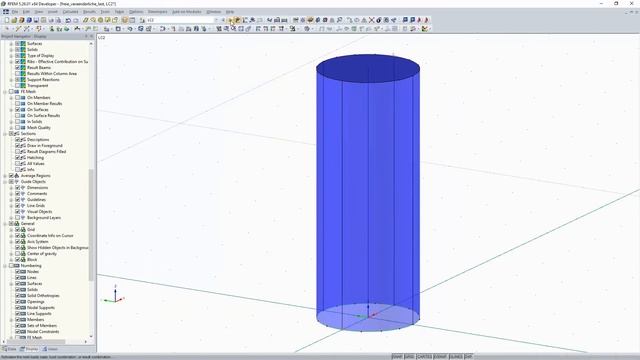Click the first icon in the second toolbar
The height and width of the screenshot is (360, 640).
pyautogui.click(x=7, y=29)
